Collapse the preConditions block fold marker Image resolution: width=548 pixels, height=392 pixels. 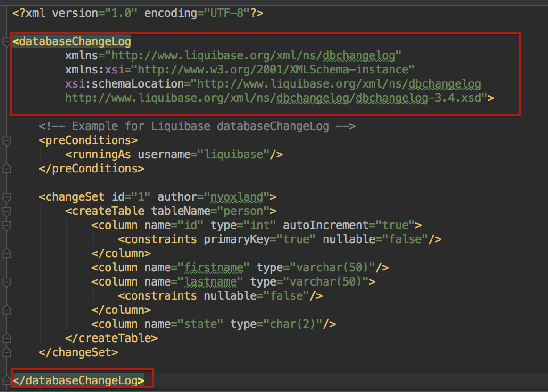(x=6, y=141)
